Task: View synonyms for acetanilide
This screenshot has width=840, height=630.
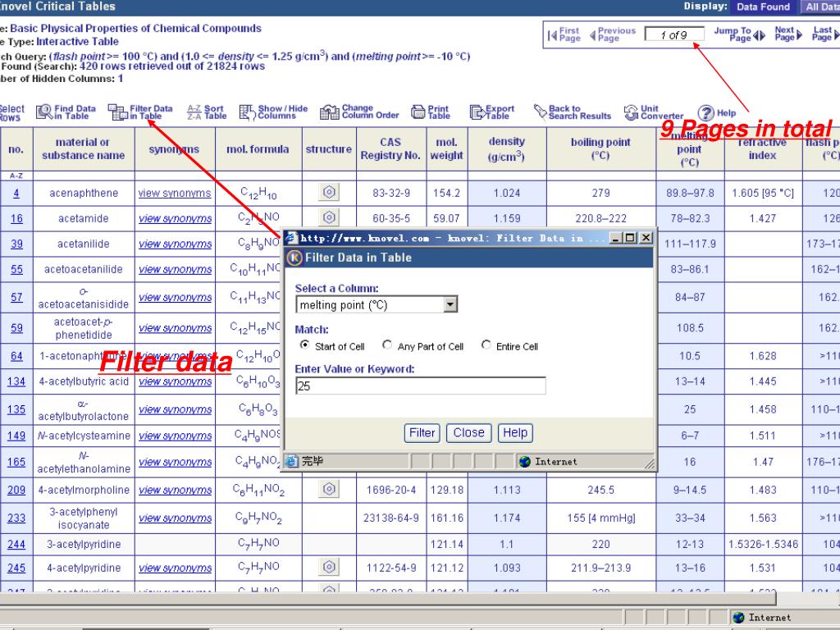Action: pyautogui.click(x=176, y=244)
